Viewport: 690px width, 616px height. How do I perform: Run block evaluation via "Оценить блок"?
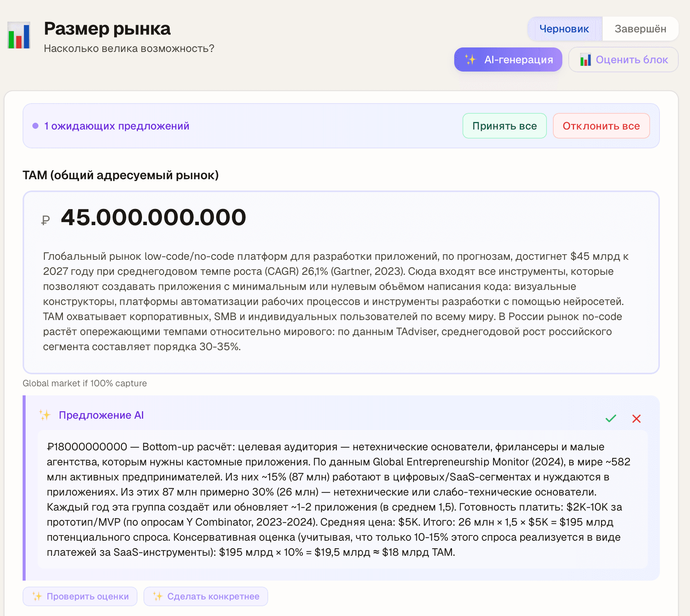pos(623,59)
